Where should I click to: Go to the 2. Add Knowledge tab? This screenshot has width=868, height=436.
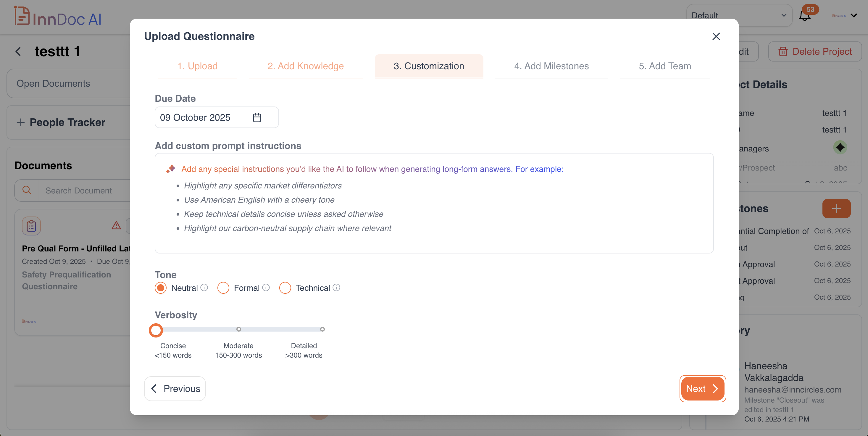305,66
